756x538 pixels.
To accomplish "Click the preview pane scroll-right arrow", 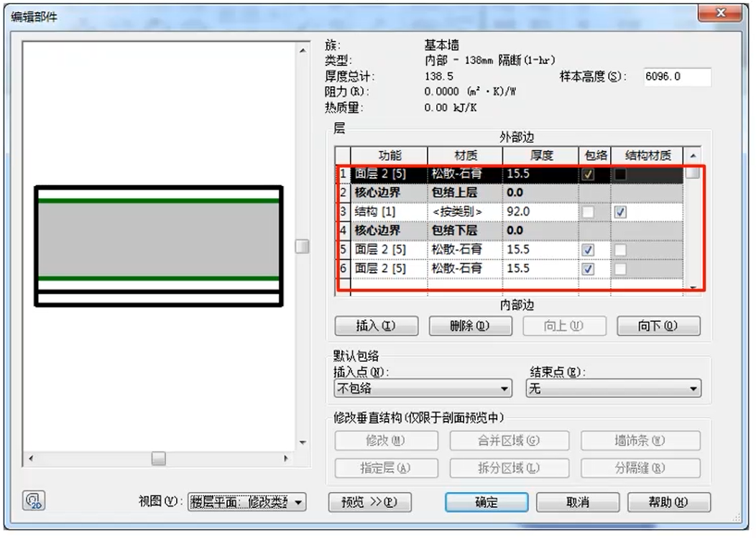I will coord(286,458).
